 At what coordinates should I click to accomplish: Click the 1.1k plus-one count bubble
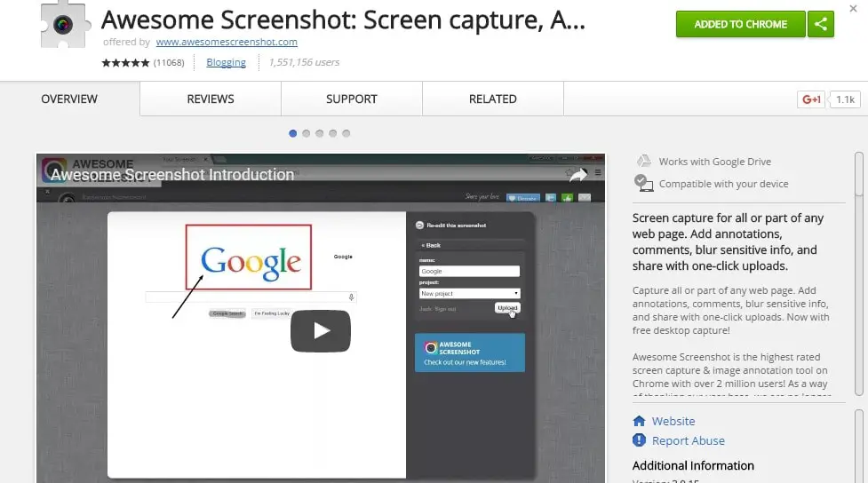pyautogui.click(x=845, y=99)
